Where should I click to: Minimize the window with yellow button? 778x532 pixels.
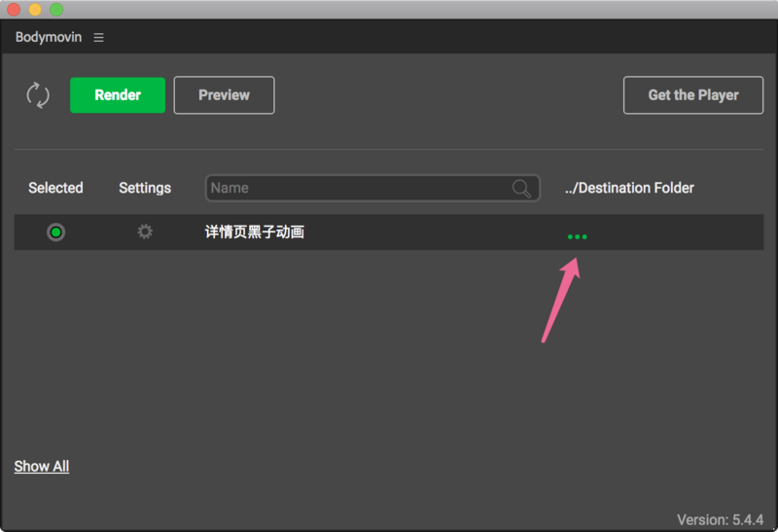click(35, 10)
